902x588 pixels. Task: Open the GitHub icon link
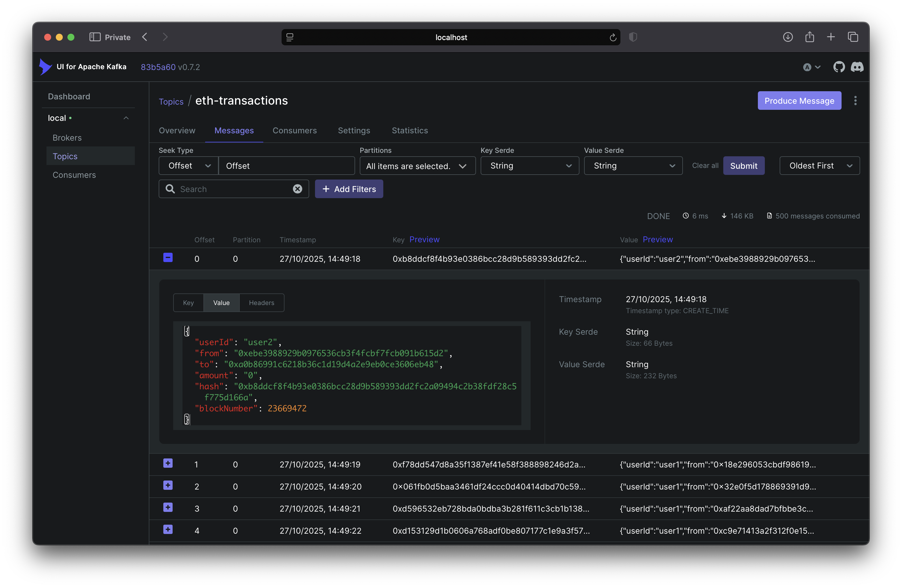tap(839, 67)
